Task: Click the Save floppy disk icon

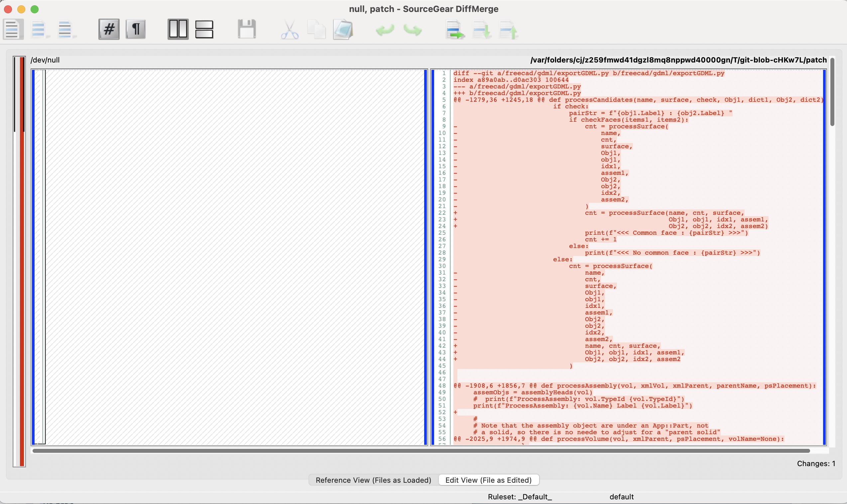Action: pos(247,29)
